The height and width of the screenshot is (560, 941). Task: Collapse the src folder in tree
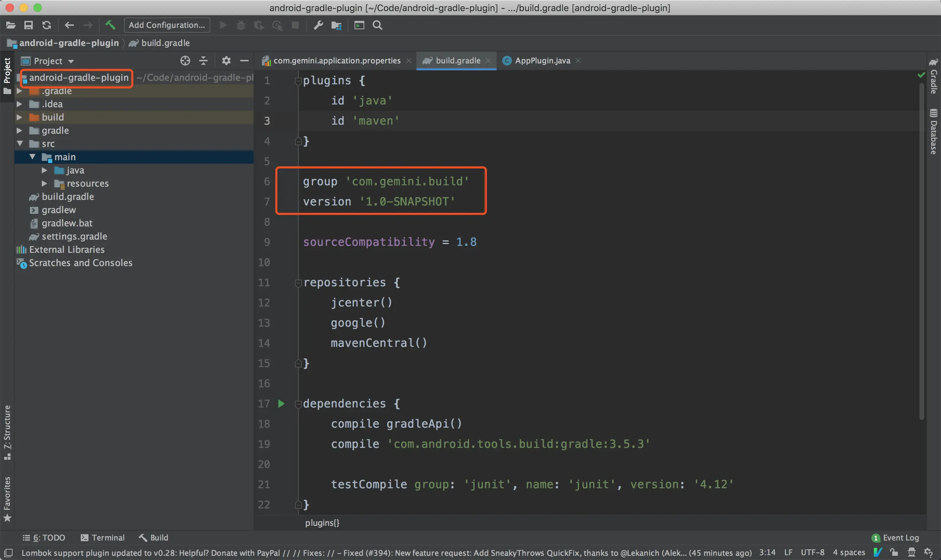pos(20,144)
